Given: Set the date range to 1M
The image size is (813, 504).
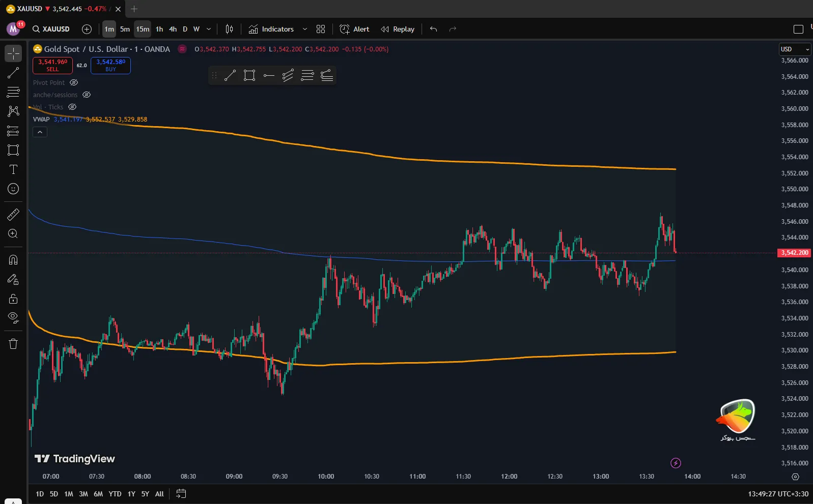Looking at the screenshot, I should click(x=69, y=494).
